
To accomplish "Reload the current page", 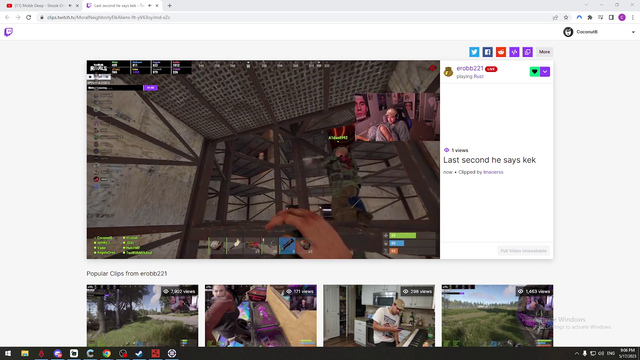I will coord(29,18).
